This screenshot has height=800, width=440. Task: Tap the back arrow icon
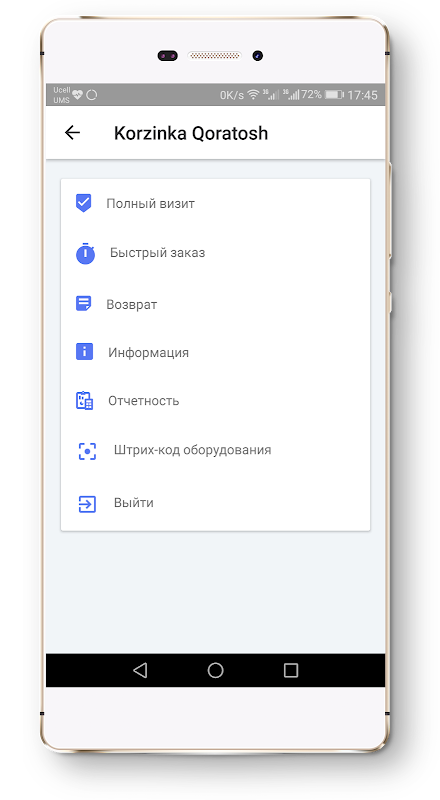click(72, 133)
